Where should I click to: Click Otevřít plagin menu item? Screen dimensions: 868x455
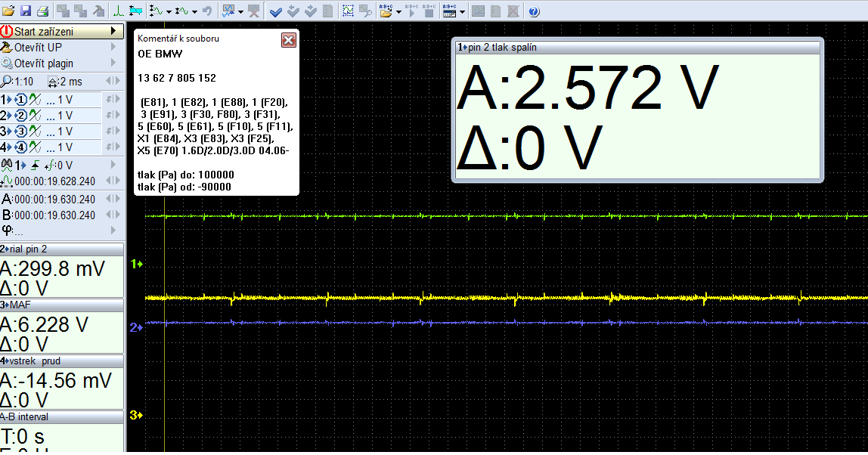click(61, 63)
